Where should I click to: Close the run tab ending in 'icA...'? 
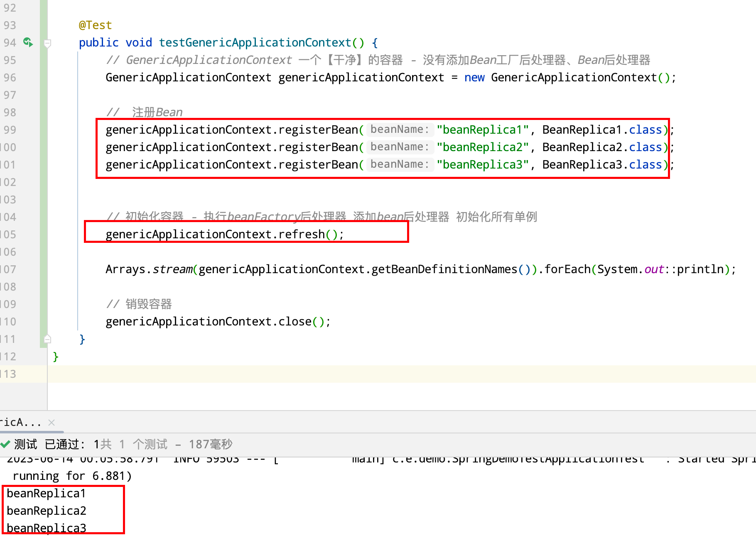point(52,423)
